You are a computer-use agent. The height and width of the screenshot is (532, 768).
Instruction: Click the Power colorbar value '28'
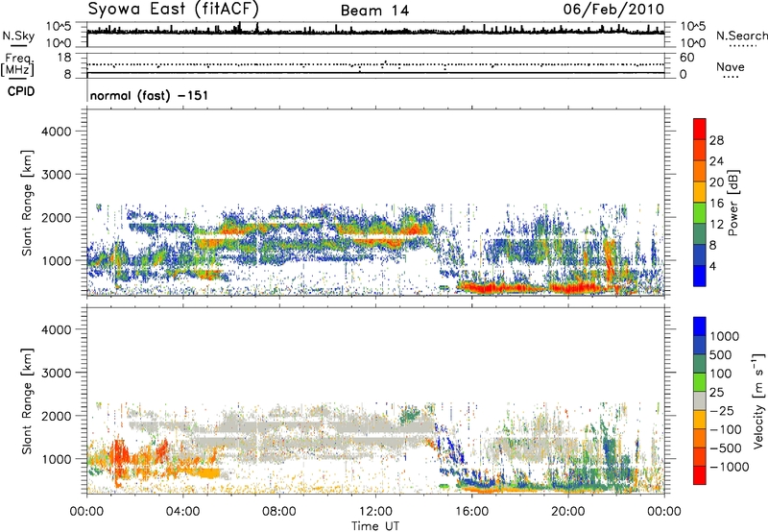coord(716,140)
